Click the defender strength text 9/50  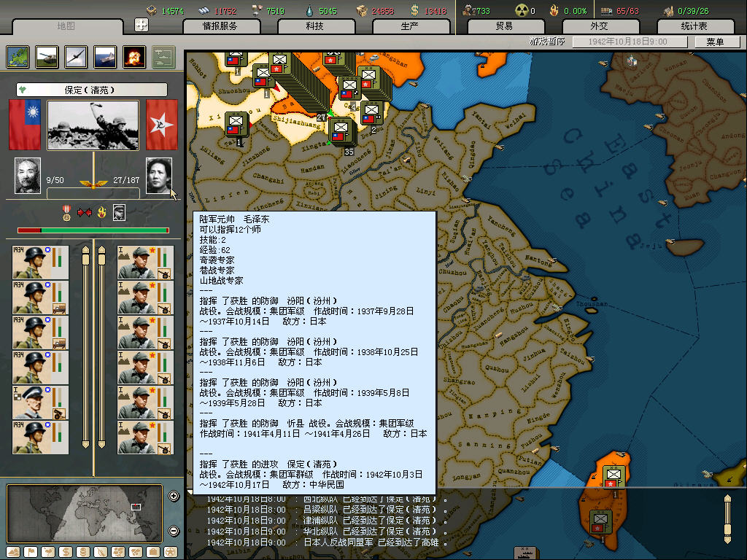click(55, 180)
